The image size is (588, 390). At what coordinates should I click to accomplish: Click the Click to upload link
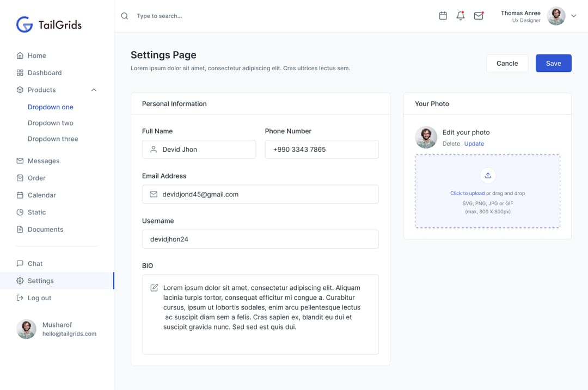point(468,193)
